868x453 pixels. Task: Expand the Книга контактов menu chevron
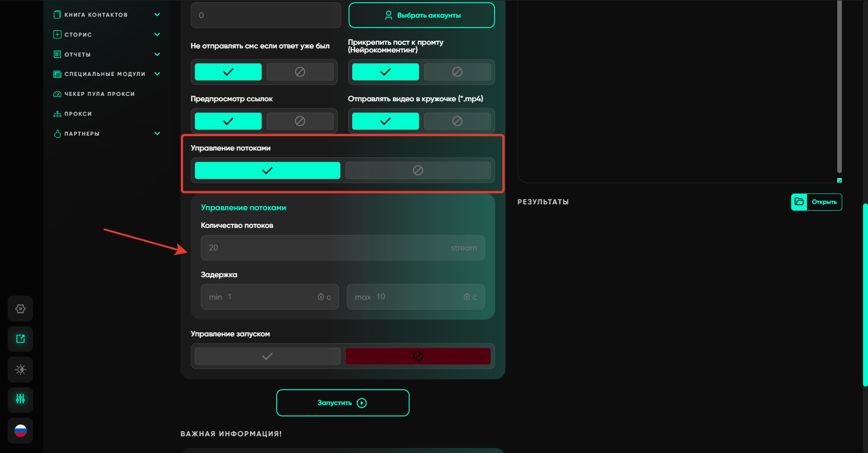[157, 15]
